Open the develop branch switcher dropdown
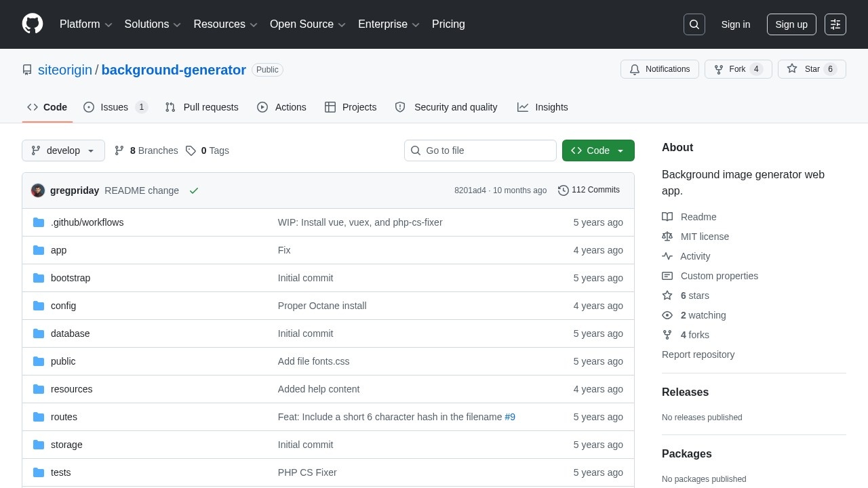 pyautogui.click(x=63, y=150)
